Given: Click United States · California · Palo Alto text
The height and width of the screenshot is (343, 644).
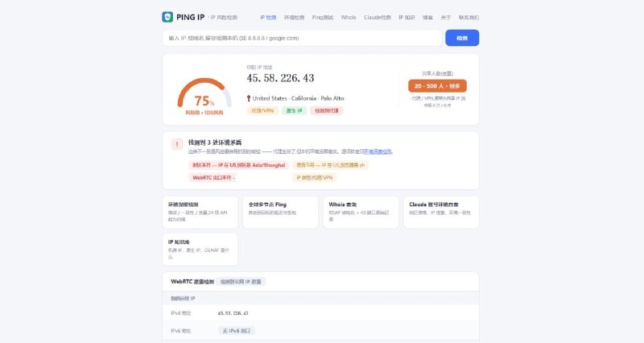Looking at the screenshot, I should [298, 98].
